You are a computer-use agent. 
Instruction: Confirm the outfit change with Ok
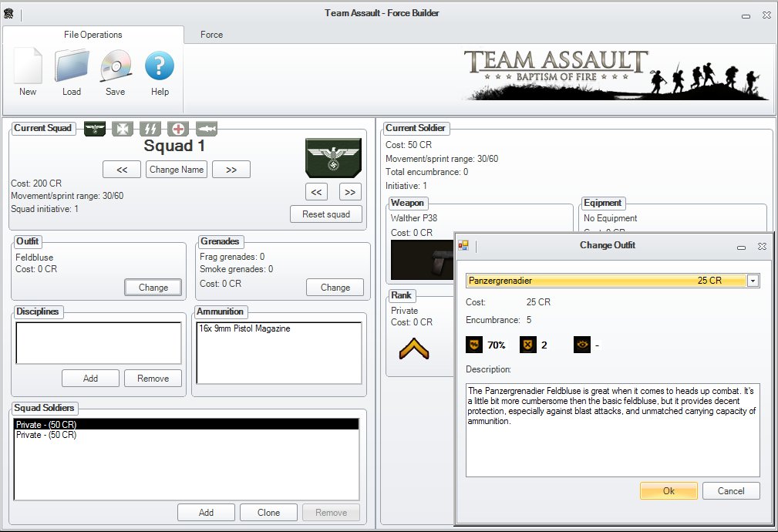click(668, 490)
